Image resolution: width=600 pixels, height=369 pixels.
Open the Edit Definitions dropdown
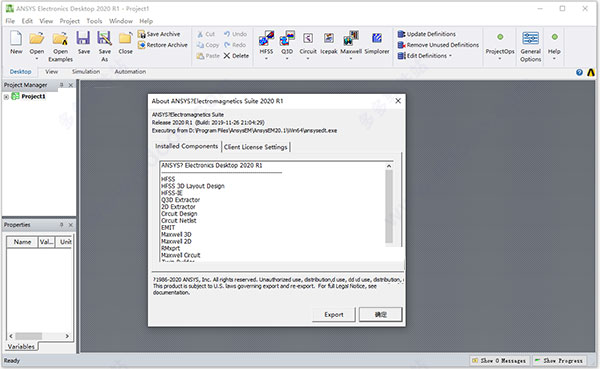tap(425, 56)
